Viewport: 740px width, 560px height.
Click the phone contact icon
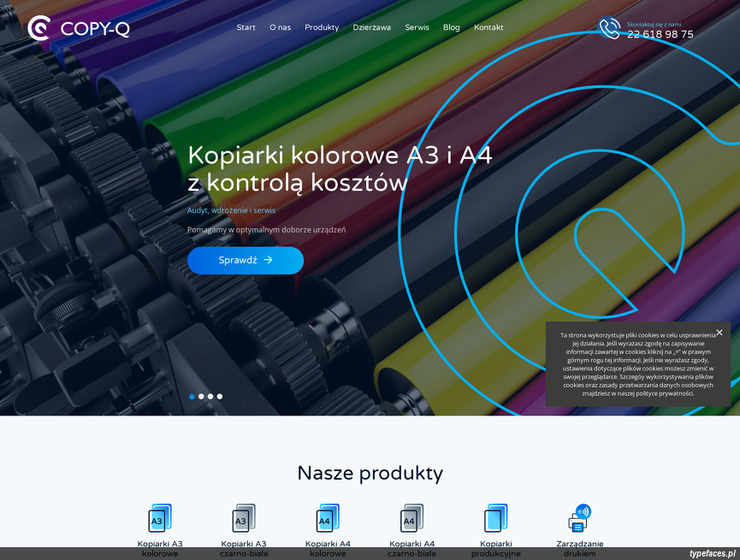pyautogui.click(x=609, y=29)
